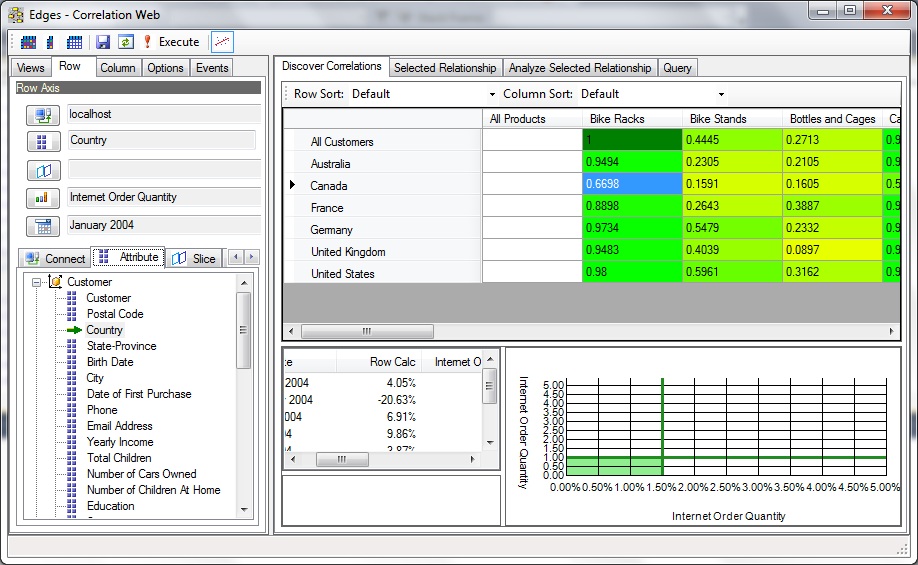Select State-Province attribute in the tree
The height and width of the screenshot is (565, 918).
121,346
